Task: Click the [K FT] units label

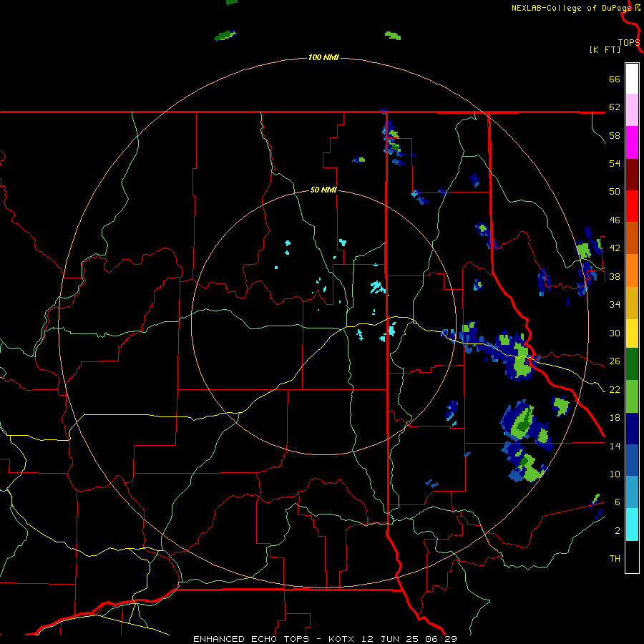Action: point(605,49)
